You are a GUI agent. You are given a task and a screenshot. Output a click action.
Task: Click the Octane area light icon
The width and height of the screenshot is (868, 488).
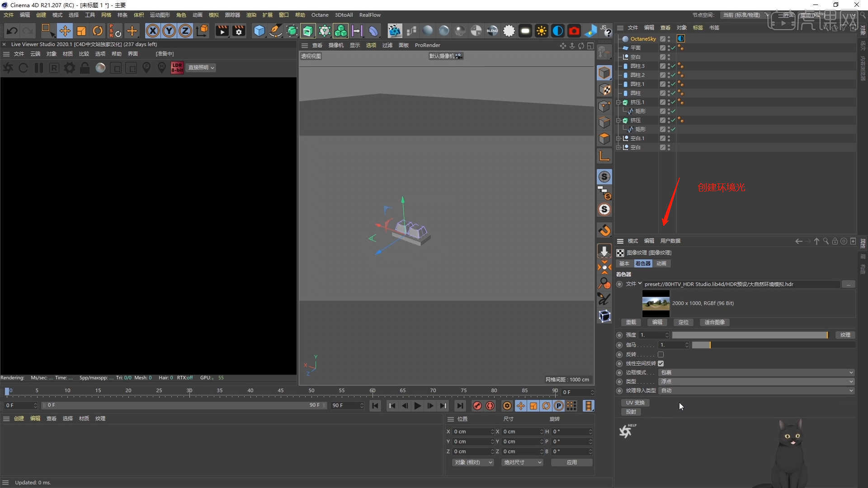(x=525, y=31)
